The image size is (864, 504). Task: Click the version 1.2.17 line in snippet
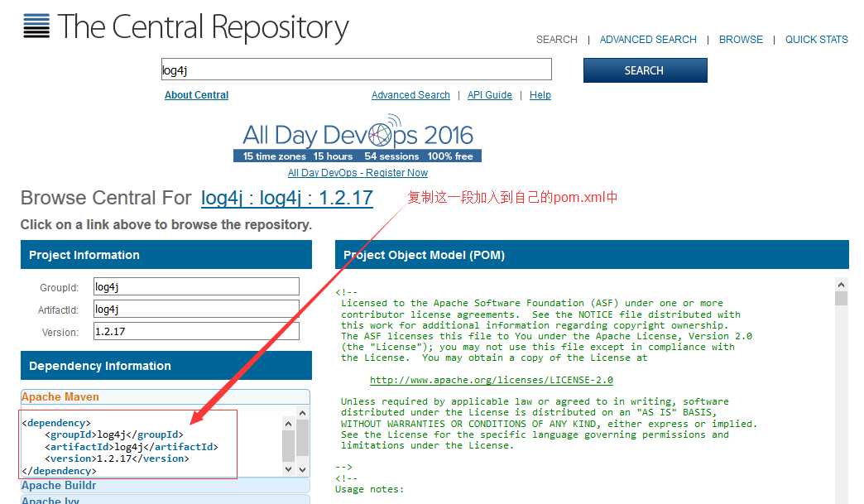[x=117, y=458]
